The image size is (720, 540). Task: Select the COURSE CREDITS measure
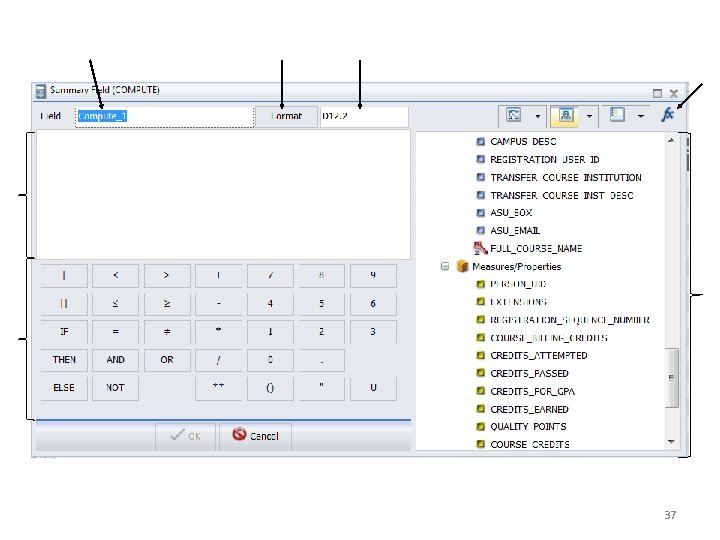pos(530,444)
